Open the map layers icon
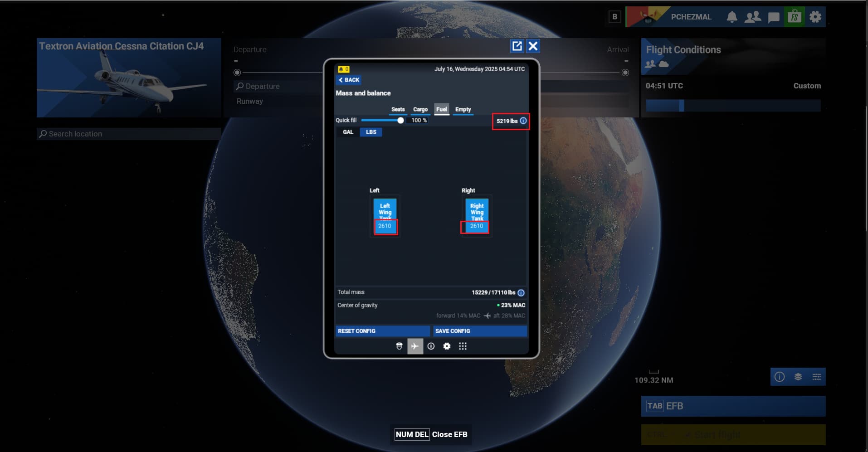 click(x=798, y=377)
